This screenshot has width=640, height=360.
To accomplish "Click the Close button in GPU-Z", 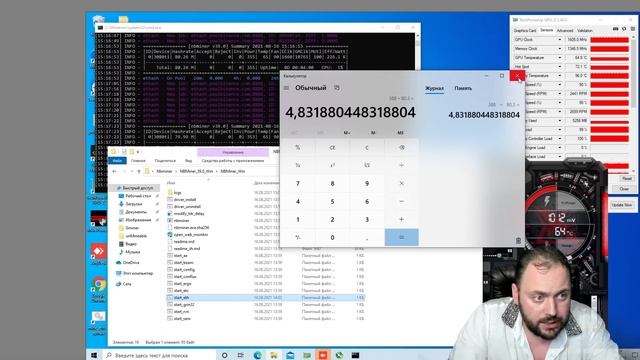I will [x=624, y=189].
